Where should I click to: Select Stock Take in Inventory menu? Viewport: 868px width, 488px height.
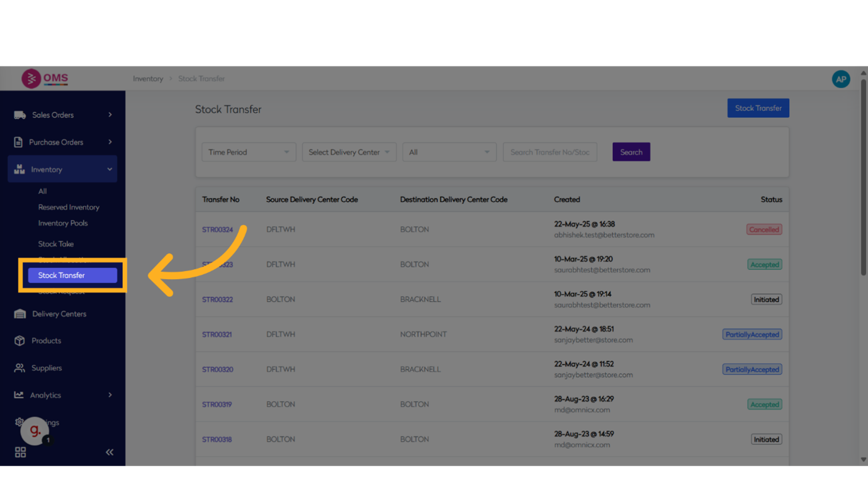(56, 244)
